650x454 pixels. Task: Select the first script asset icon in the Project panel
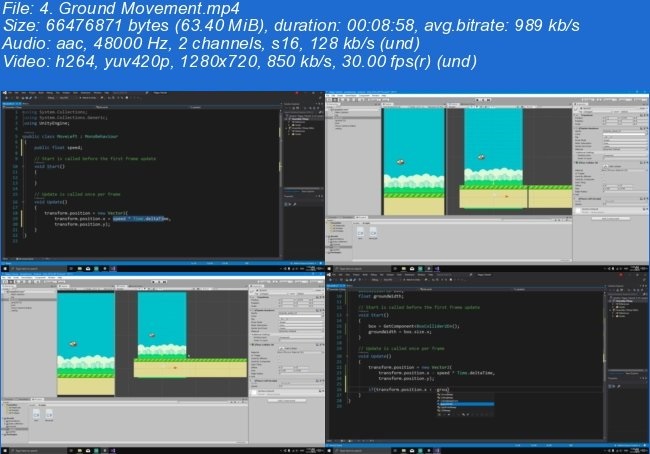[360, 232]
